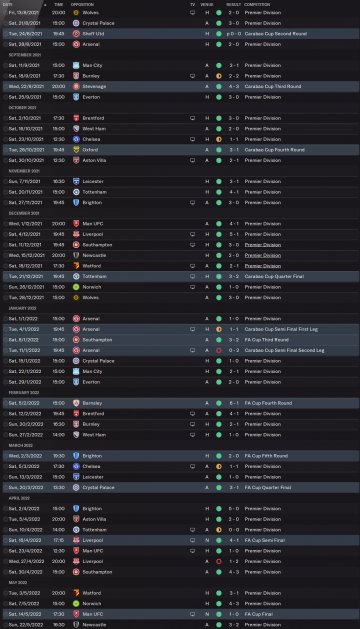Click orange draw indicator on Chelsea 23/10/2021 row

[x=219, y=139]
